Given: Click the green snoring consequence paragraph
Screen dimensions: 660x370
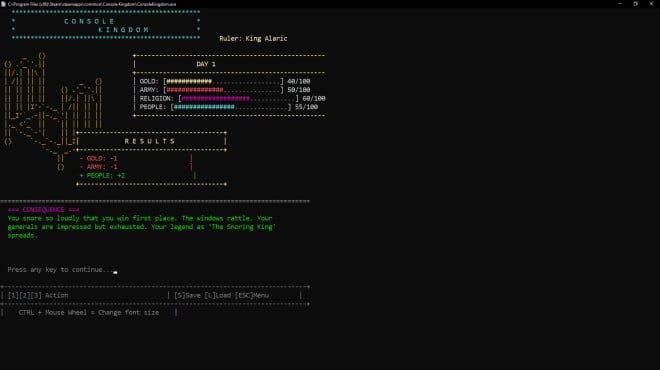Looking at the screenshot, I should pos(141,227).
